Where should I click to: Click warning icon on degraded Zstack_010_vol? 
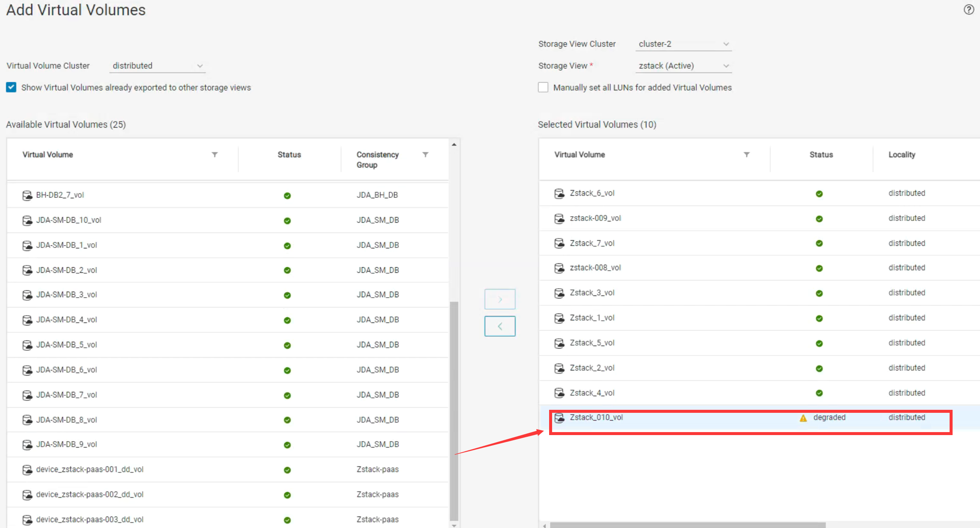point(803,418)
